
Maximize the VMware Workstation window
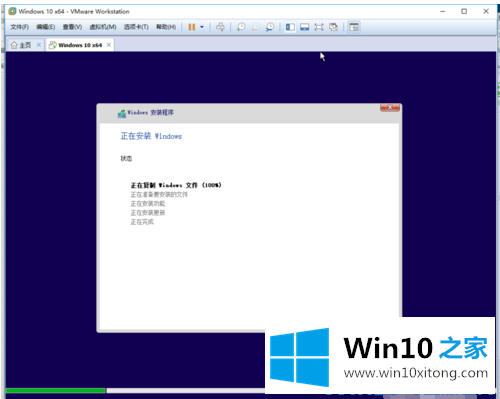464,11
